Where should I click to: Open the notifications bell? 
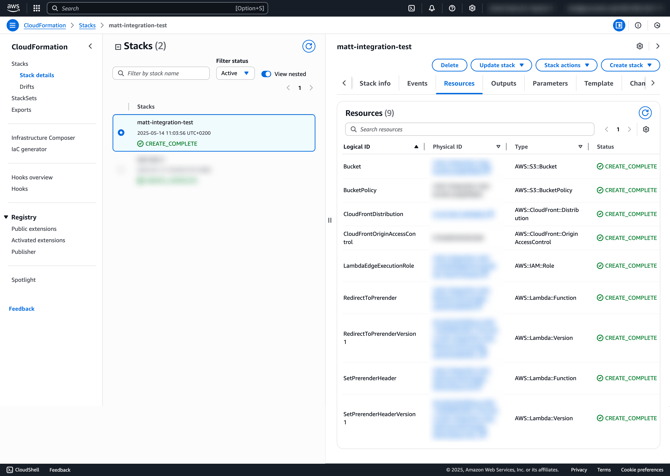tap(432, 8)
